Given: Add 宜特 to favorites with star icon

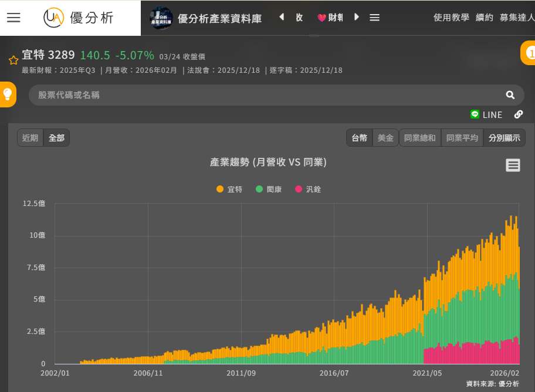Looking at the screenshot, I should pyautogui.click(x=13, y=60).
